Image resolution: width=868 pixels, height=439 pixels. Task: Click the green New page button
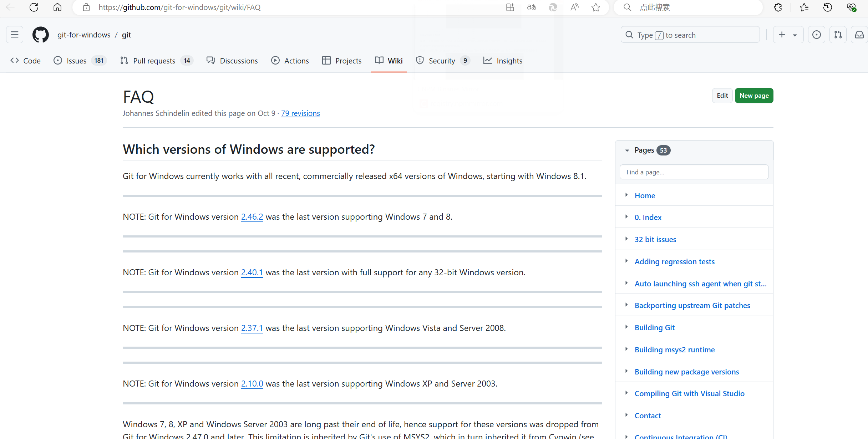754,96
